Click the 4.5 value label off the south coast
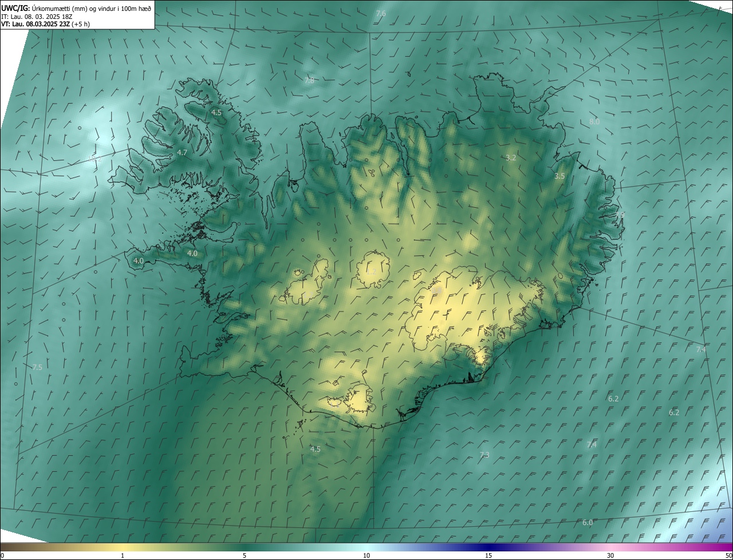 [x=316, y=449]
